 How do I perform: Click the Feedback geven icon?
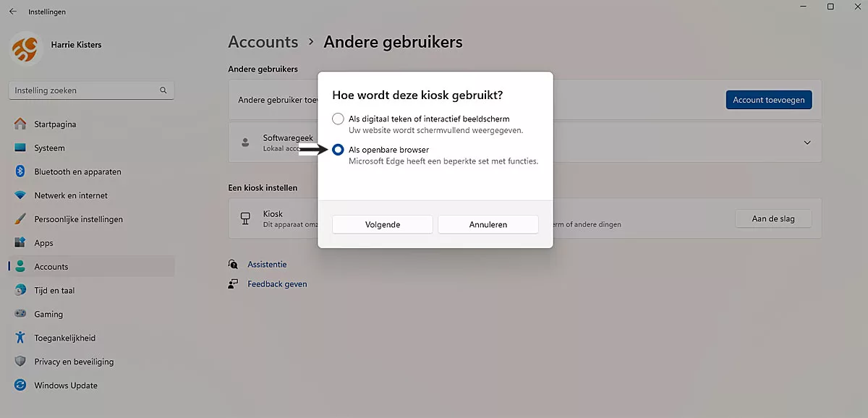click(x=233, y=284)
